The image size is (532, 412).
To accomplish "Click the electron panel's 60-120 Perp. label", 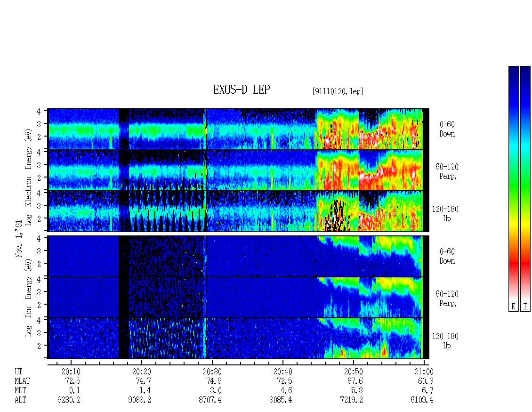I will [447, 171].
